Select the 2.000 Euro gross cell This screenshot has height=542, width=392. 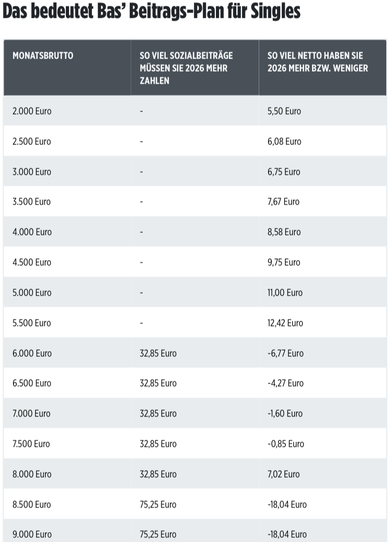[32, 111]
